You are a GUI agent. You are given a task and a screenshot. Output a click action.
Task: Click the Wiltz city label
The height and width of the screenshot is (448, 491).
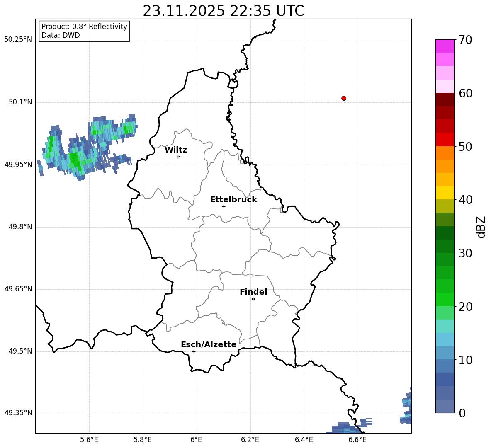pyautogui.click(x=176, y=150)
